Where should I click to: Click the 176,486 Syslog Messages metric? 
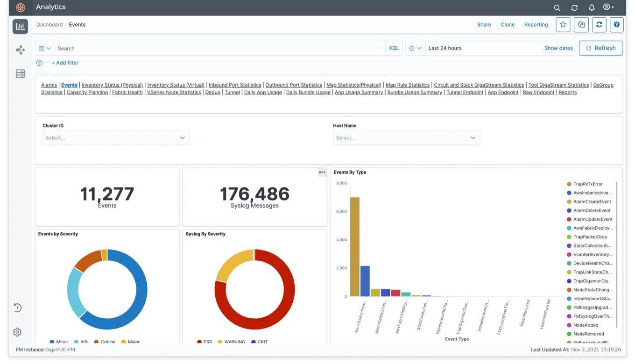(254, 197)
